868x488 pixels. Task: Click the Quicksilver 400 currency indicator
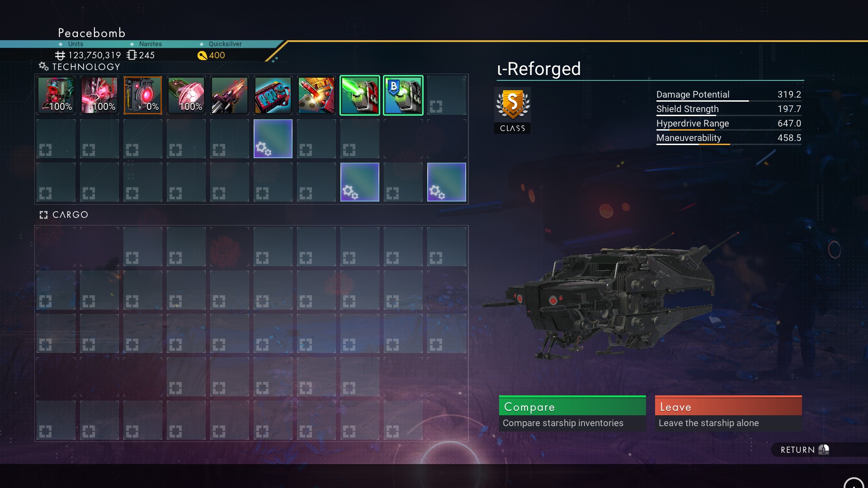[x=212, y=55]
